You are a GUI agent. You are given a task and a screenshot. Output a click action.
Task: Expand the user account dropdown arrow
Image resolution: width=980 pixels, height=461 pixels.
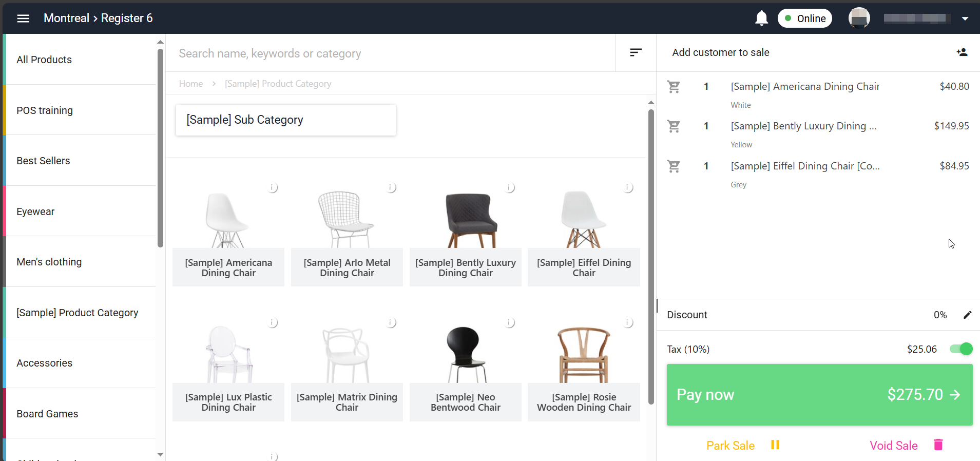pyautogui.click(x=965, y=18)
